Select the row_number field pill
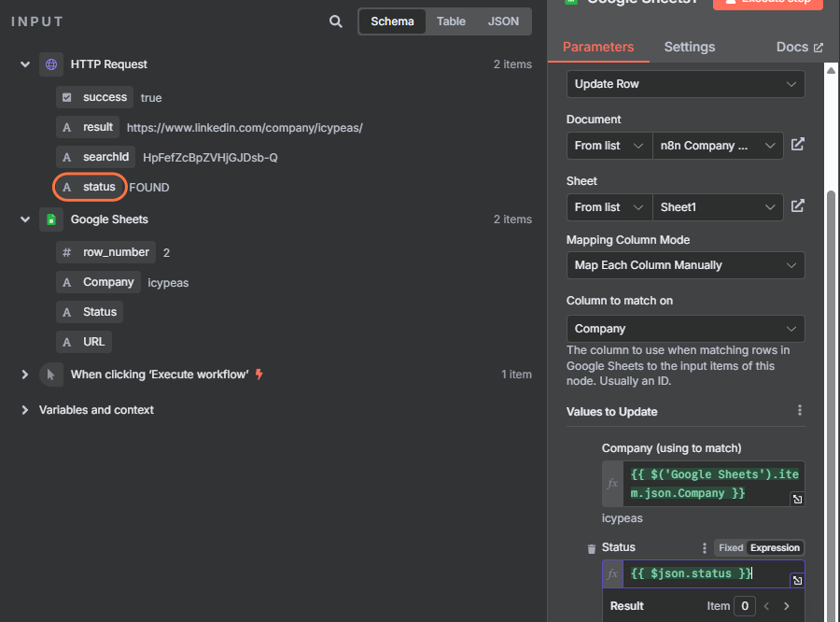The height and width of the screenshot is (622, 840). 106,252
